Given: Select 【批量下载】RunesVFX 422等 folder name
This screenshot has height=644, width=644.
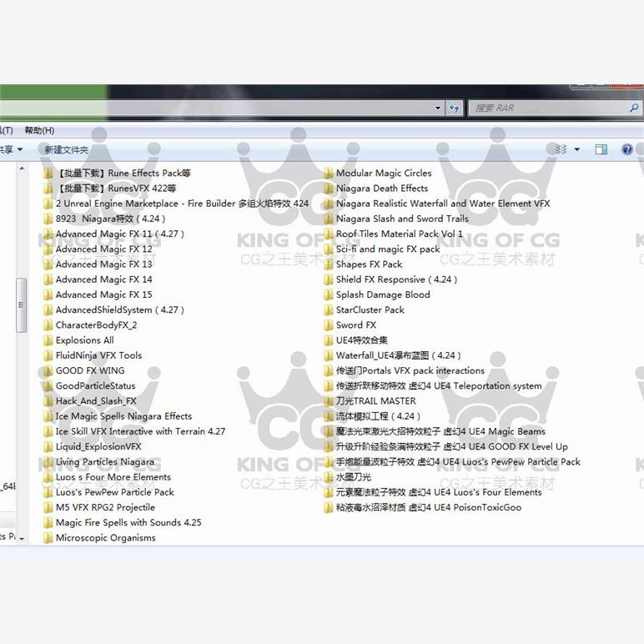Looking at the screenshot, I should point(116,189).
